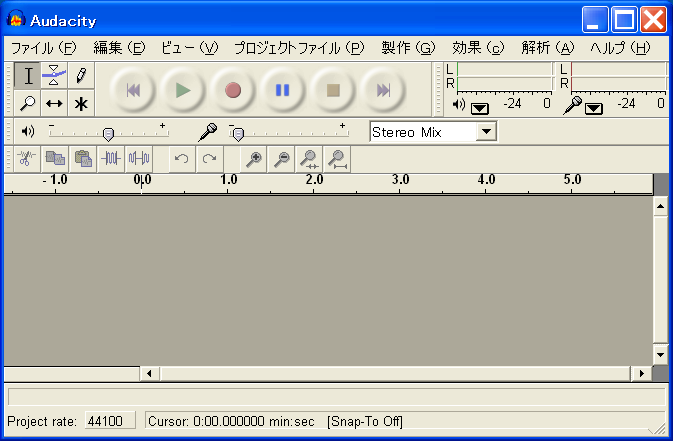Minimize the Audacity window
The width and height of the screenshot is (673, 441).
[595, 19]
